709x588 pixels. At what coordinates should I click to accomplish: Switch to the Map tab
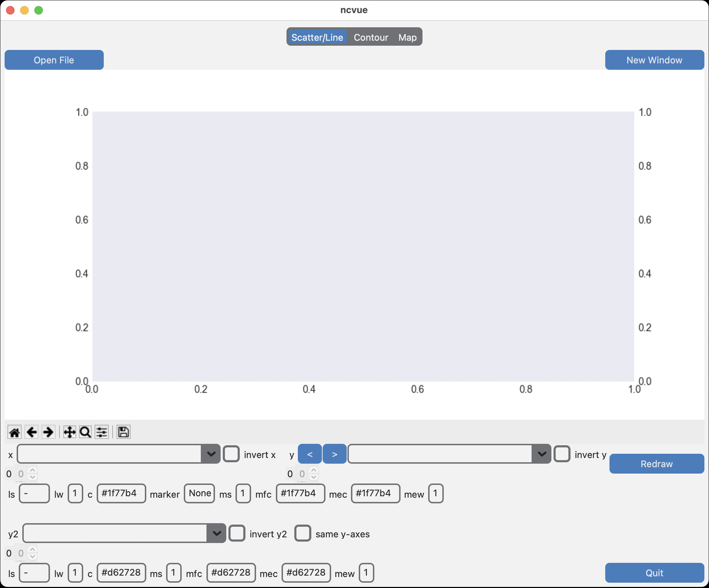click(x=407, y=37)
